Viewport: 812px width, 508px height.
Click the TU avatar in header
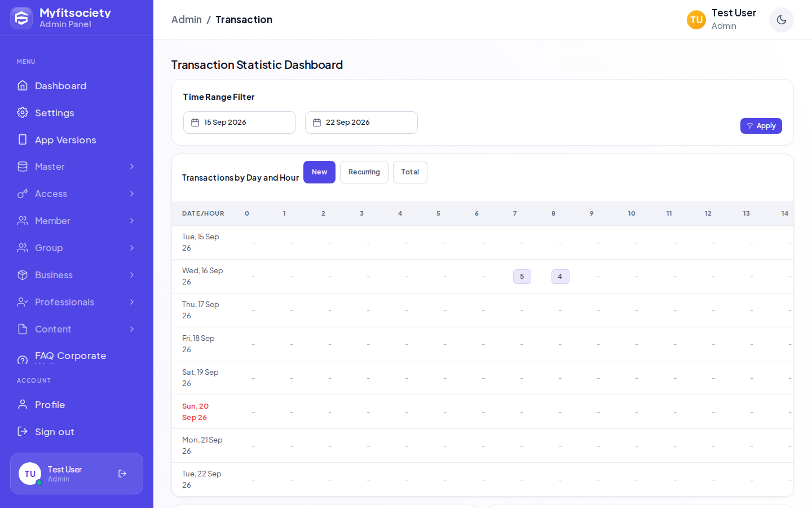pyautogui.click(x=696, y=20)
